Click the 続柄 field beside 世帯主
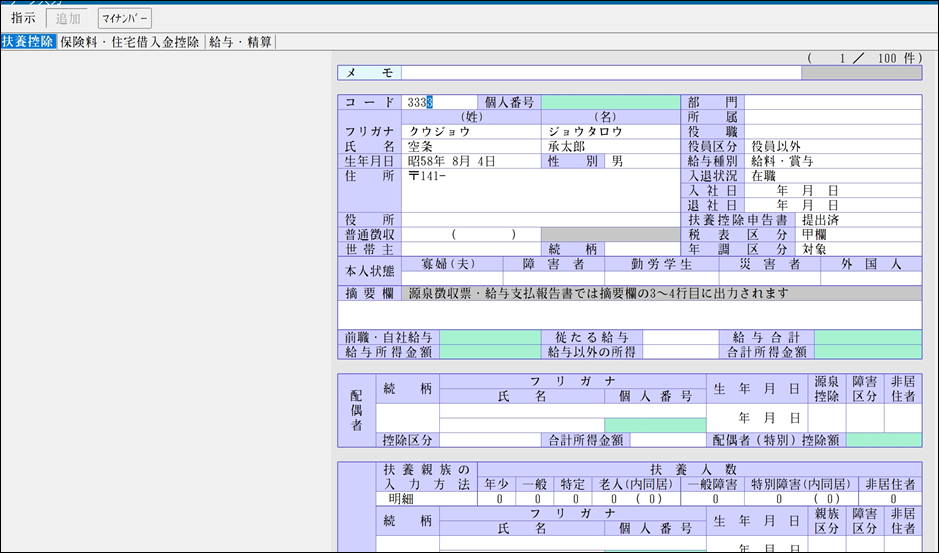This screenshot has width=939, height=553. coord(643,249)
